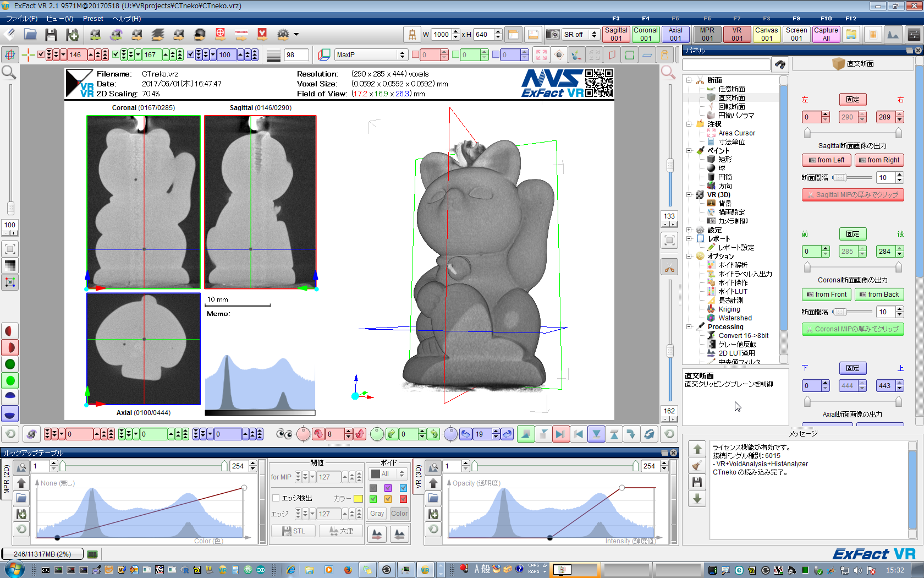Collapse the Processing tree node

tap(689, 327)
